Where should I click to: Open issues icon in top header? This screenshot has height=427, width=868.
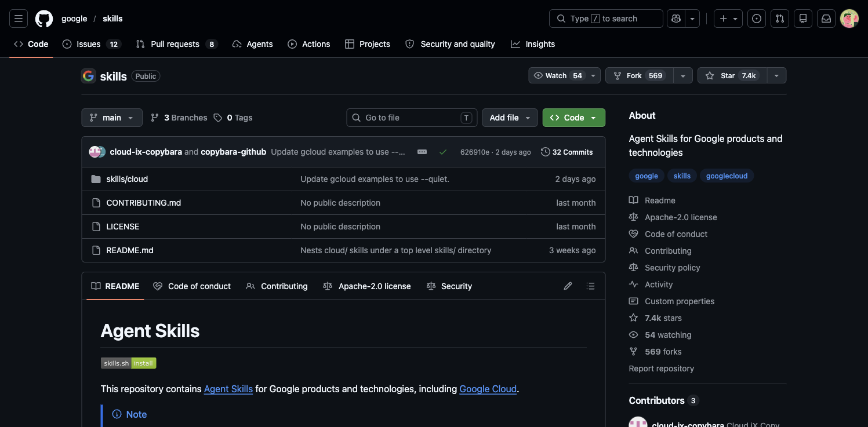coord(757,19)
